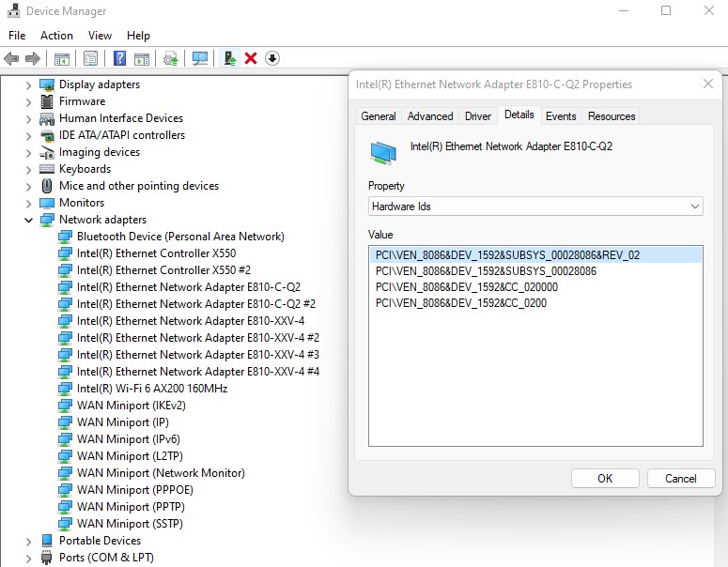Click the Back arrow toolbar icon
Screen dimensions: 728x567
pyautogui.click(x=11, y=58)
